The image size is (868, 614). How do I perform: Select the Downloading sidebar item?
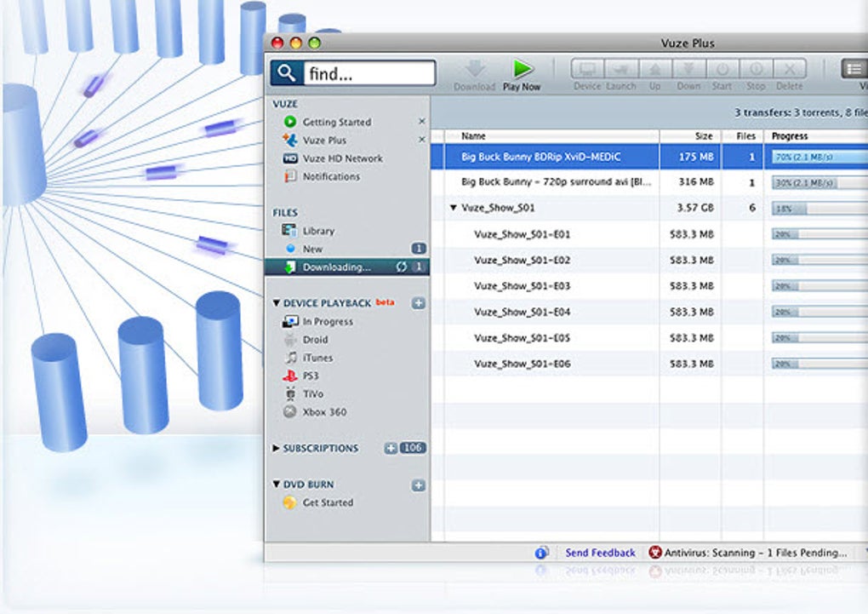pos(336,267)
